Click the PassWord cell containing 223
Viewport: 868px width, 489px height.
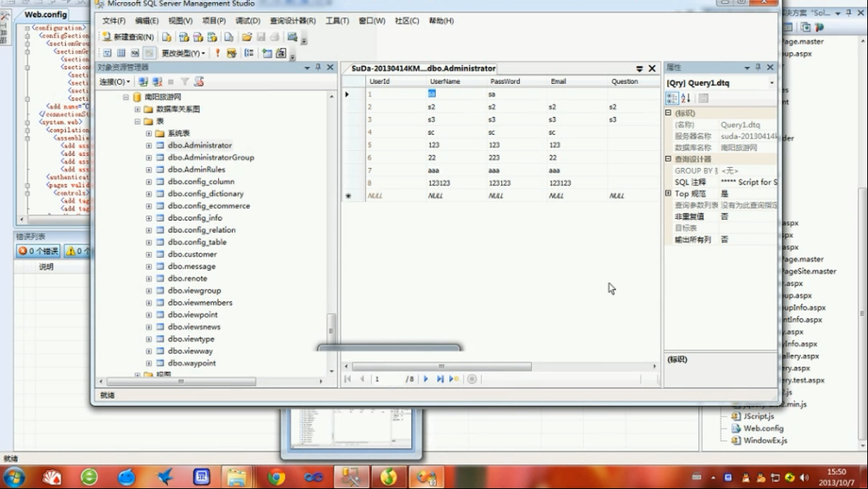tap(516, 157)
